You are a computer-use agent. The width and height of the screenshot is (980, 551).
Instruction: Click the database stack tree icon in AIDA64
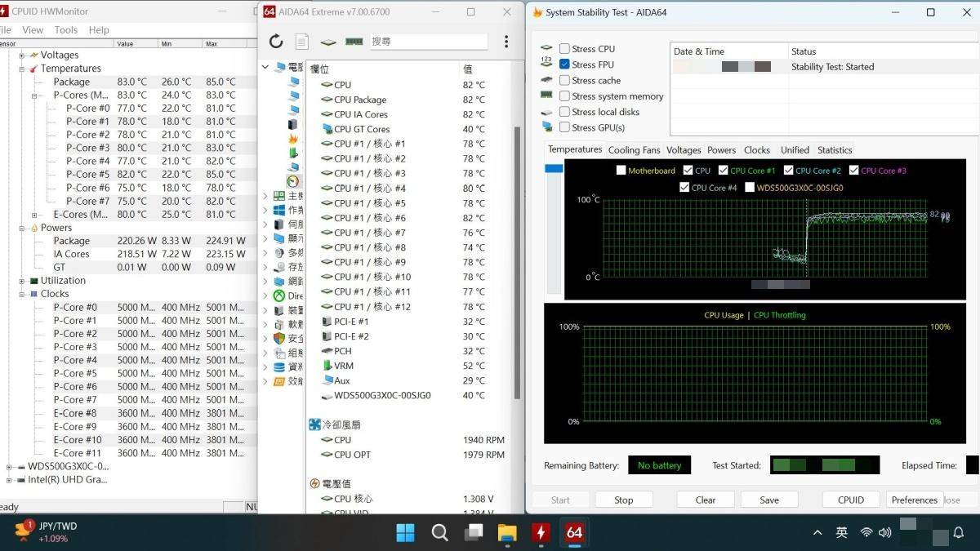(x=279, y=367)
